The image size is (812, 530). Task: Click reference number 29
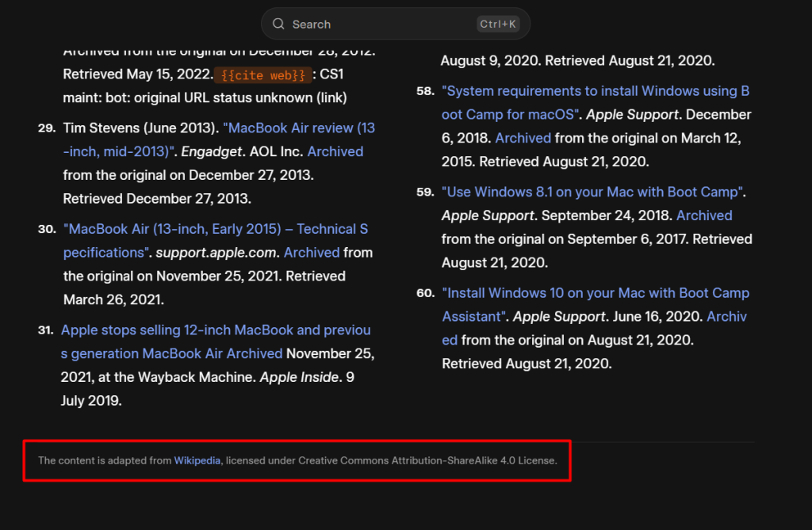pyautogui.click(x=46, y=128)
